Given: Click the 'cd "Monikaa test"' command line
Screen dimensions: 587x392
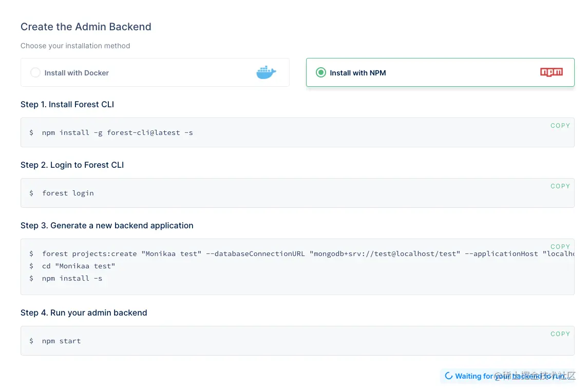Looking at the screenshot, I should pyautogui.click(x=79, y=266).
